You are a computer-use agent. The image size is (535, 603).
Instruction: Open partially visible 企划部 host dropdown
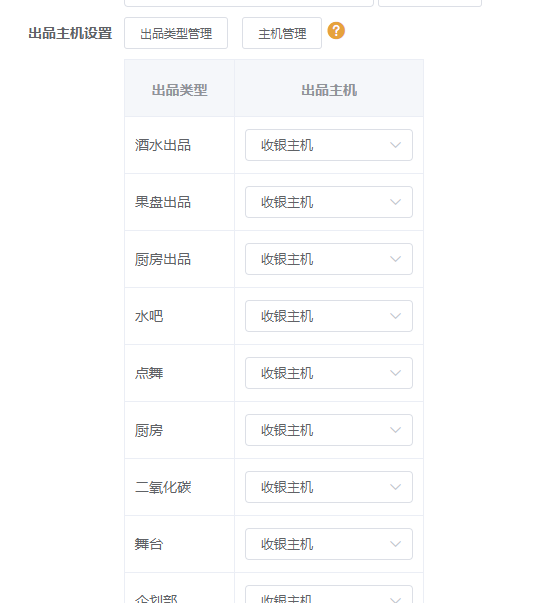click(329, 594)
